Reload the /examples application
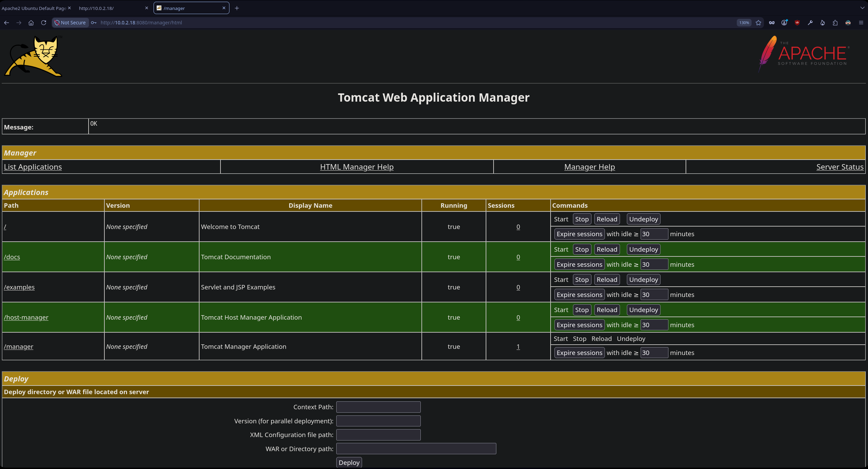Image resolution: width=868 pixels, height=469 pixels. 607,279
